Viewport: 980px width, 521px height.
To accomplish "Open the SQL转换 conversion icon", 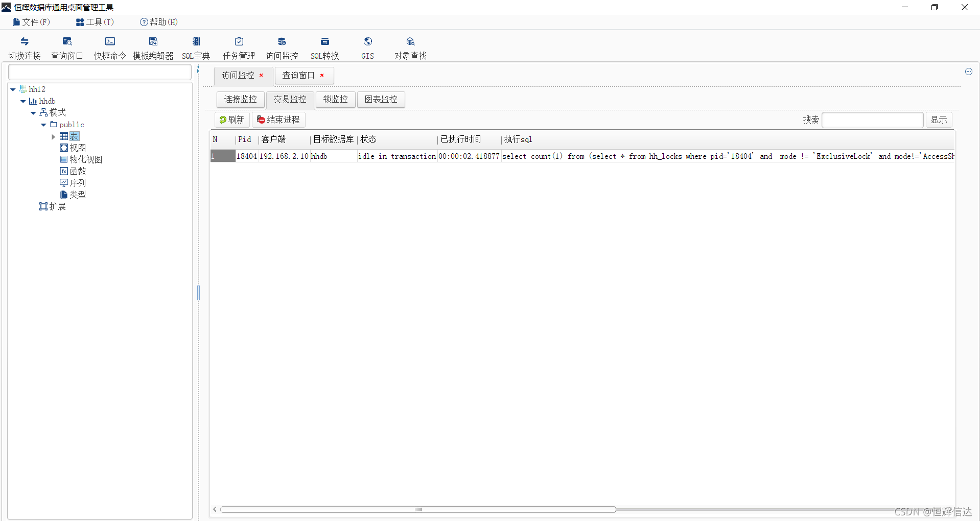I will pyautogui.click(x=325, y=41).
